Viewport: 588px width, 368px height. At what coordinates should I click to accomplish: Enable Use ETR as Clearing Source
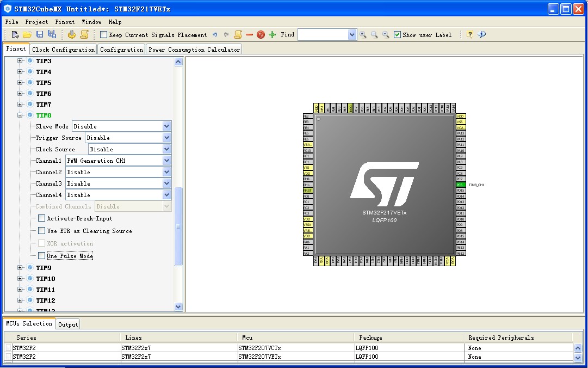coord(42,231)
